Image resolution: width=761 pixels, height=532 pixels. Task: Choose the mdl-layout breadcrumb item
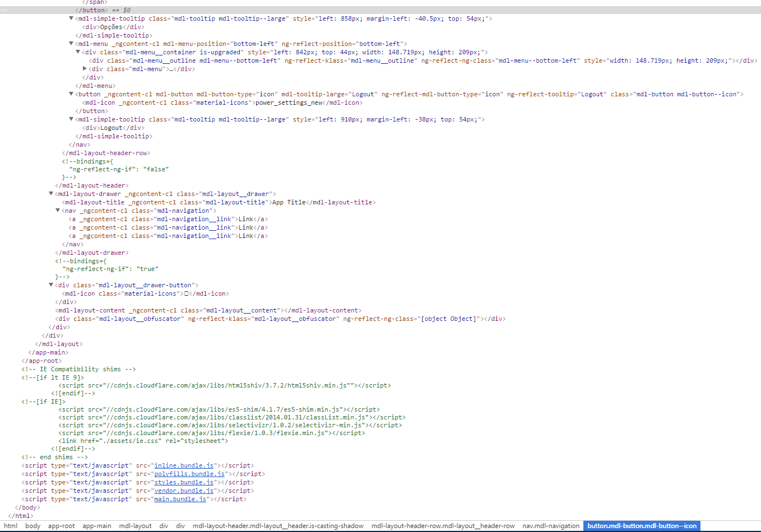[136, 526]
